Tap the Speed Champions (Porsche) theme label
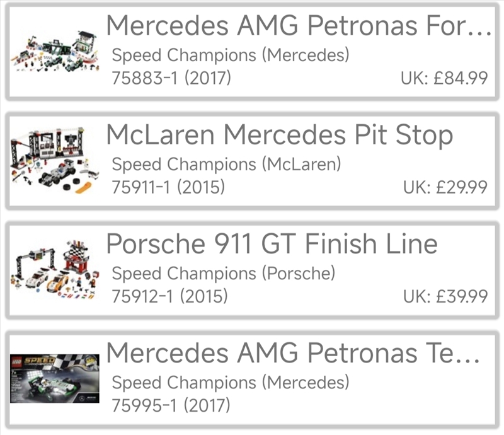 [x=224, y=274]
